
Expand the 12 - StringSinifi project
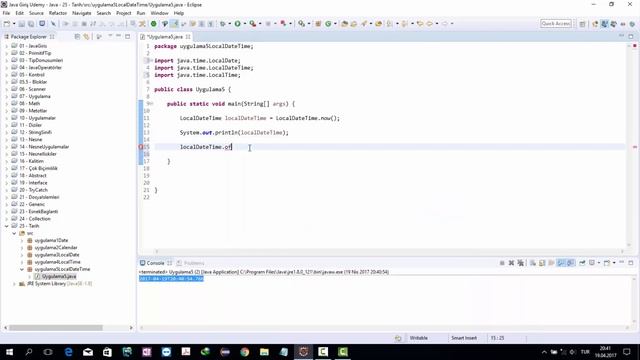pos(7,132)
